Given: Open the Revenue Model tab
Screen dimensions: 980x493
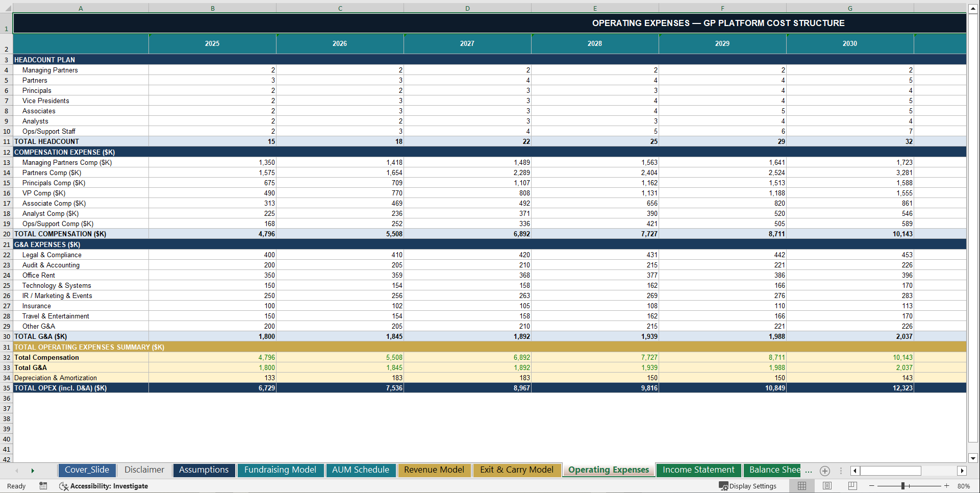Looking at the screenshot, I should point(434,470).
